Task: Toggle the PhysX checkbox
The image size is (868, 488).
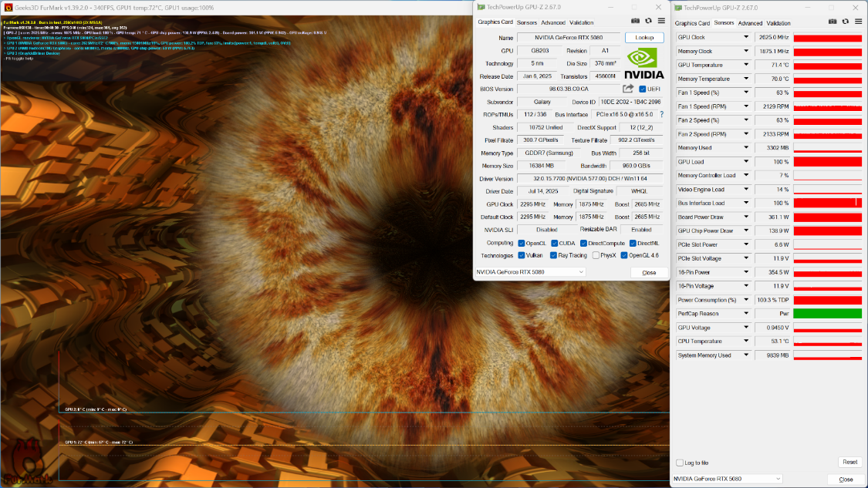Action: [596, 256]
